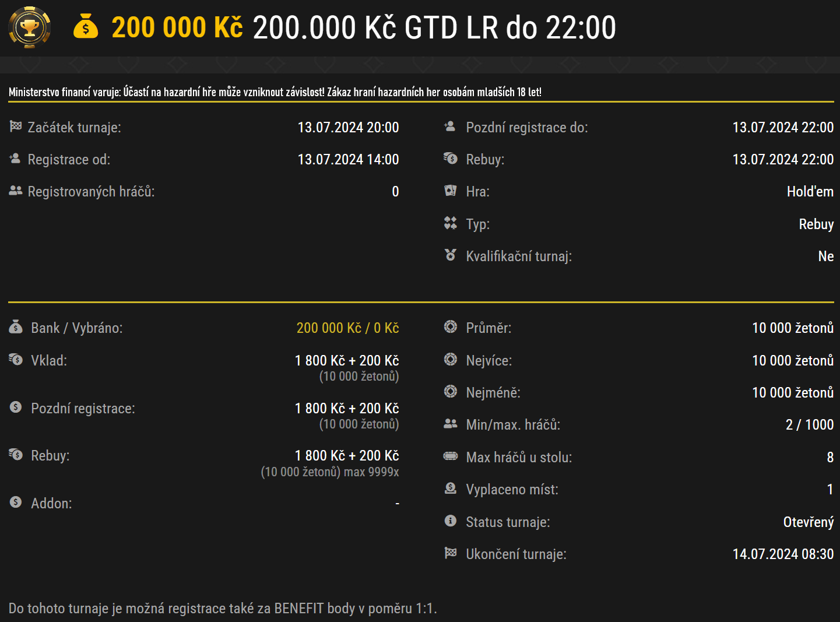Image resolution: width=840 pixels, height=622 pixels.
Task: Click the coins icon beside Rebuy date
Action: point(451,158)
